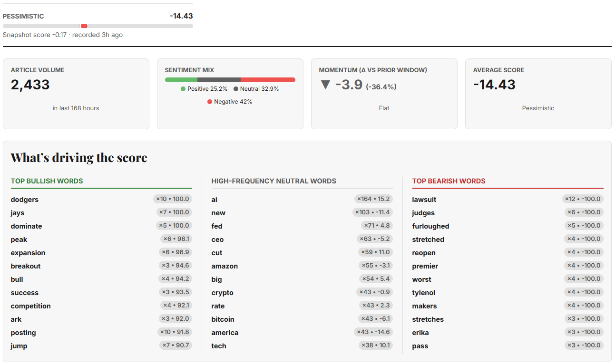The height and width of the screenshot is (364, 615).
Task: Click the High-Frequency Neutral Words header
Action: (273, 181)
